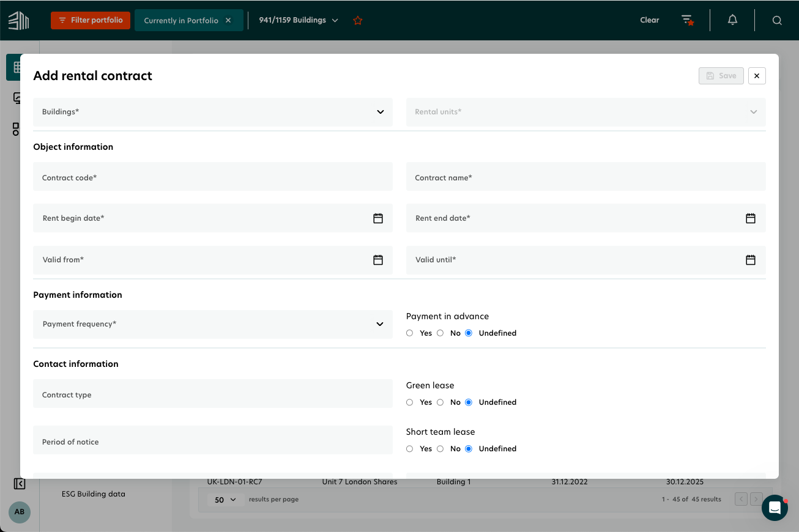The width and height of the screenshot is (799, 532).
Task: Change the 50 results per page dropdown
Action: (225, 500)
